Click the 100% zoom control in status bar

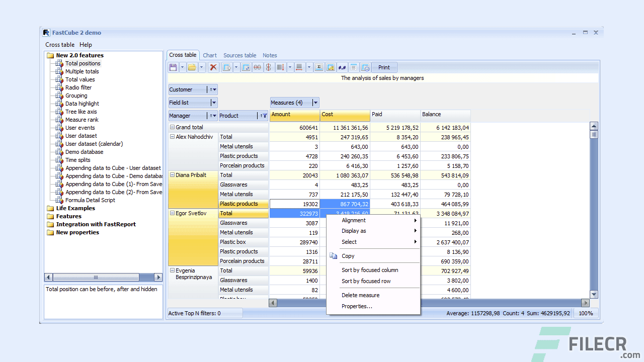click(x=585, y=313)
